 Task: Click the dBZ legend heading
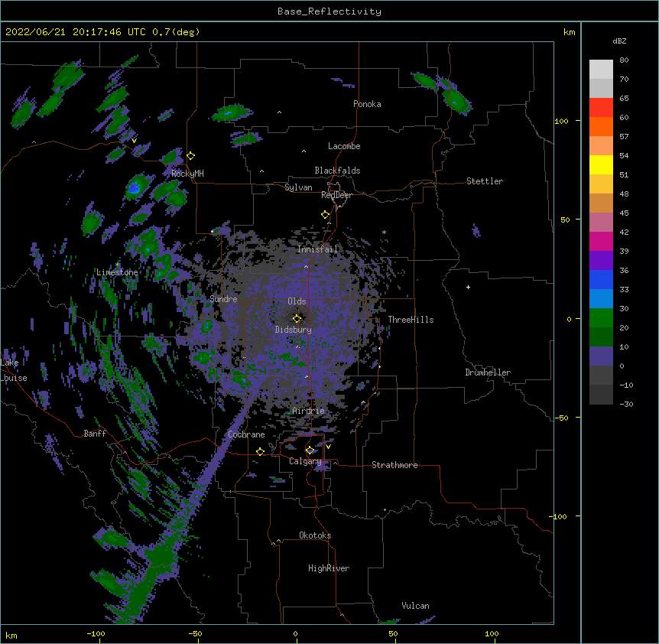tap(619, 41)
